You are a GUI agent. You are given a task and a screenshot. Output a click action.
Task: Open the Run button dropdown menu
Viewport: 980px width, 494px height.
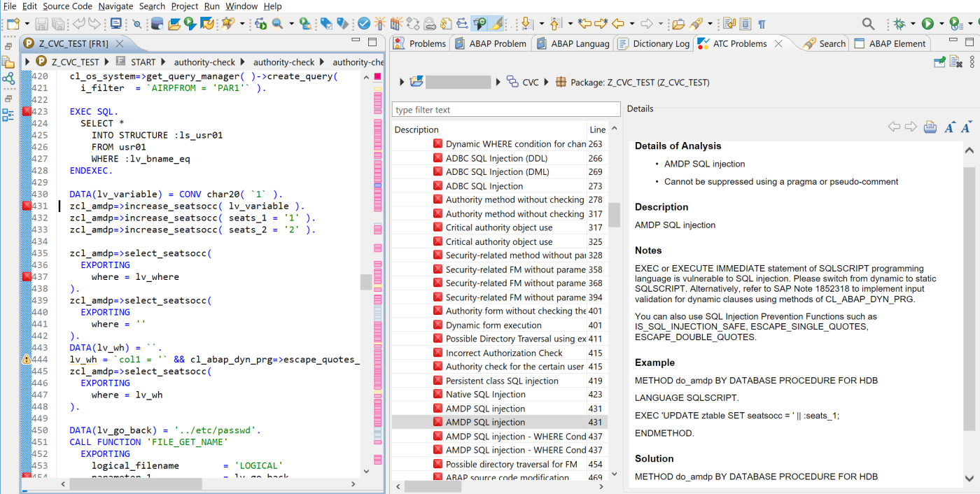[941, 23]
